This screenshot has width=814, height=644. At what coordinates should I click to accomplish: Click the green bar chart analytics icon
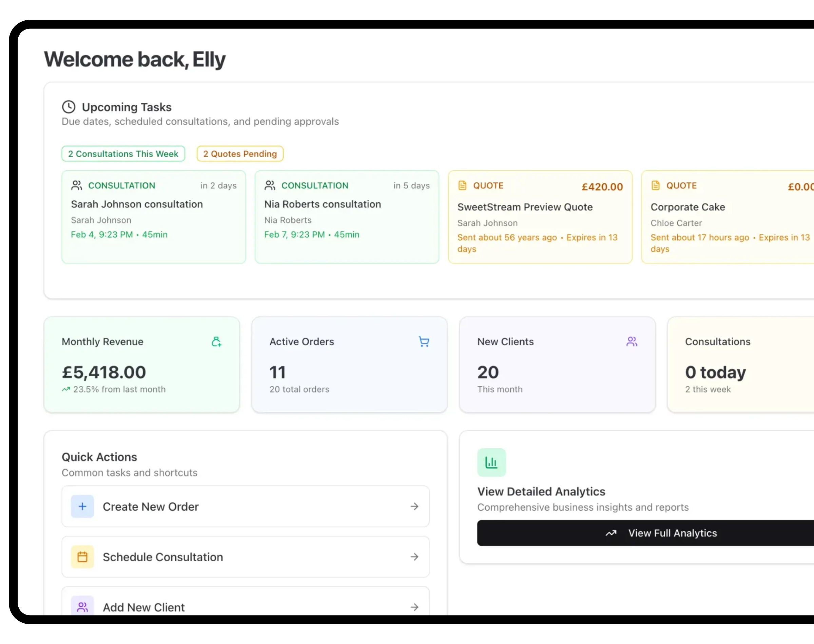[x=491, y=462]
